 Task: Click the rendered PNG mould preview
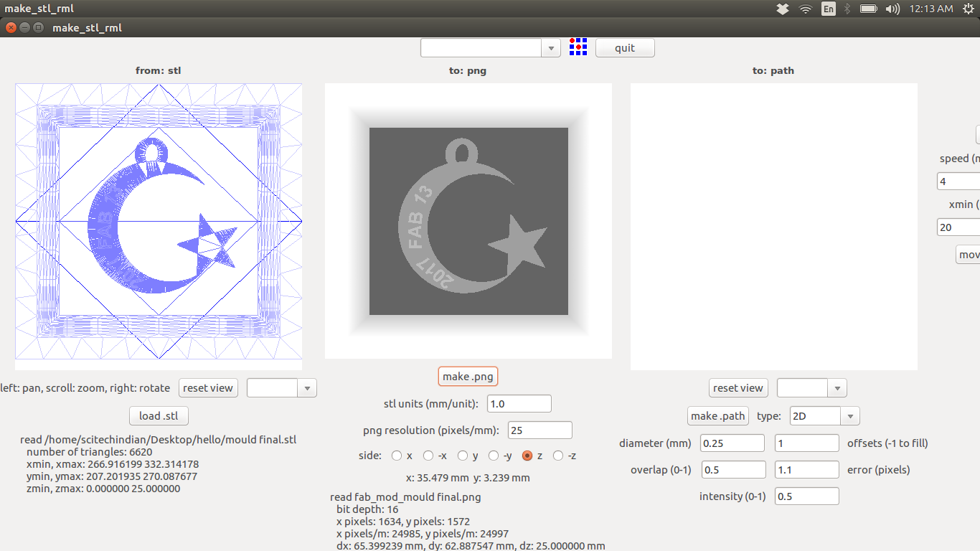(468, 221)
